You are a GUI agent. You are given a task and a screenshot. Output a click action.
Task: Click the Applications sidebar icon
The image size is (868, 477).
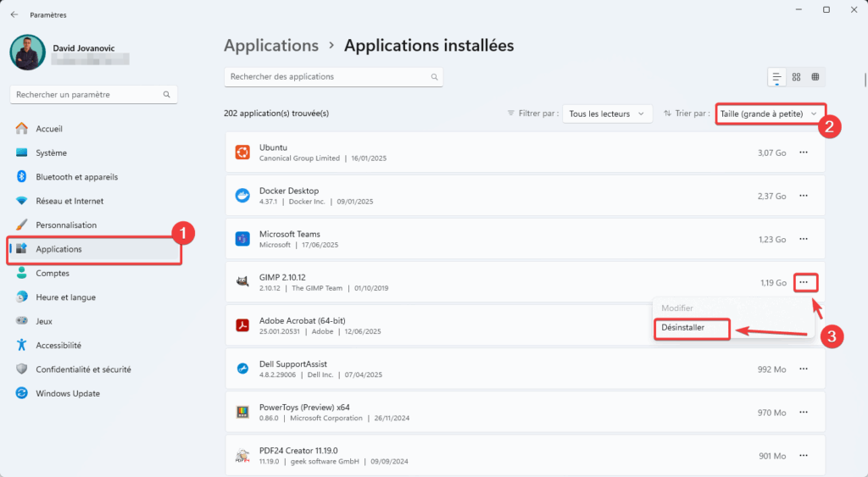[x=21, y=248]
